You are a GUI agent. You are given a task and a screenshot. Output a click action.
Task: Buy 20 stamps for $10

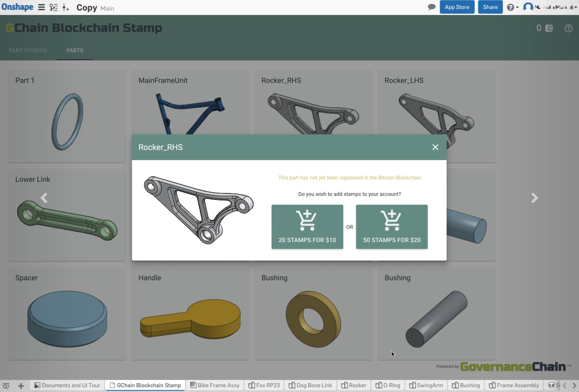coord(307,227)
